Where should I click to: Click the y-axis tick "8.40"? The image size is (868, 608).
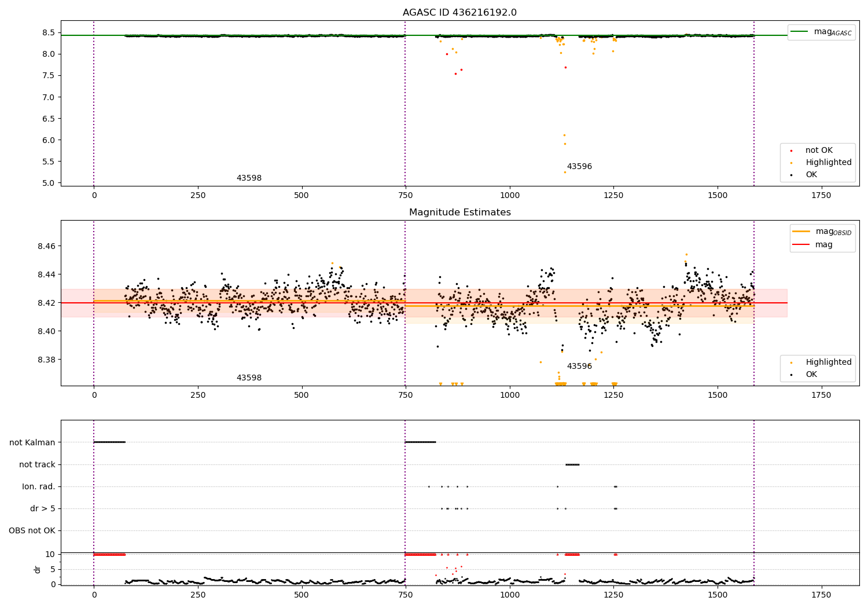46,331
